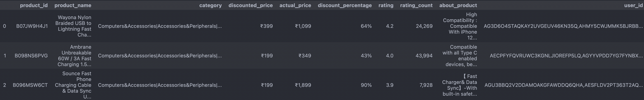Click Ambrane Unbreakable product name cell
The height and width of the screenshot is (100, 644).
74,56
